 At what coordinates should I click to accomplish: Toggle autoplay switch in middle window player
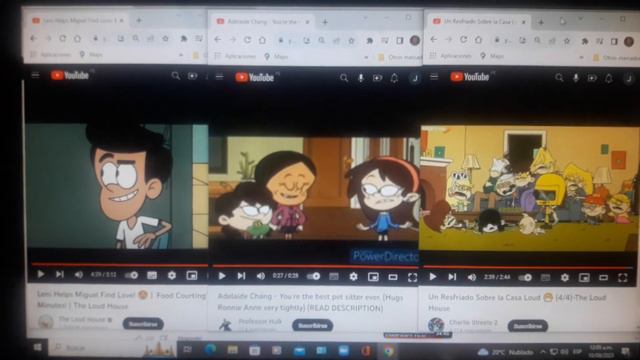click(x=313, y=276)
